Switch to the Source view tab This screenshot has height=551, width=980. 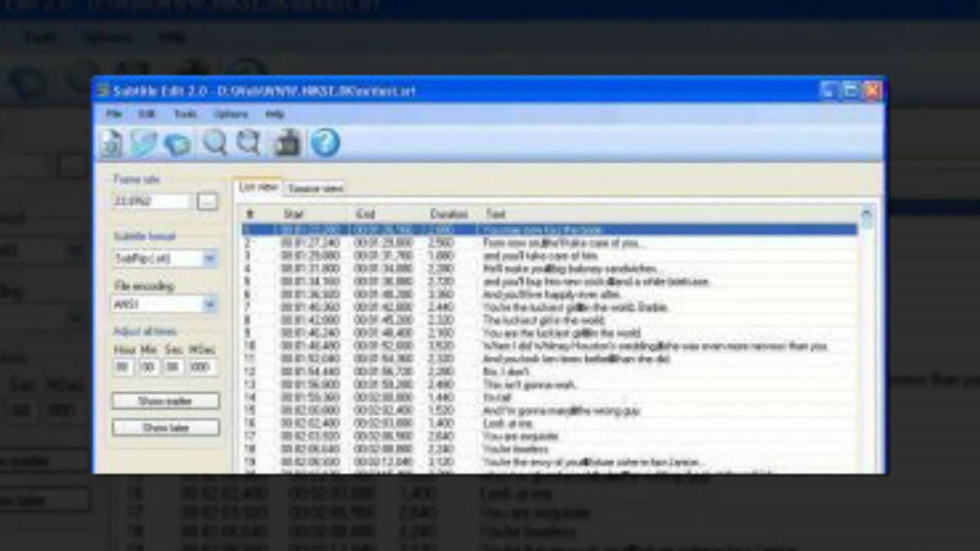click(x=315, y=188)
